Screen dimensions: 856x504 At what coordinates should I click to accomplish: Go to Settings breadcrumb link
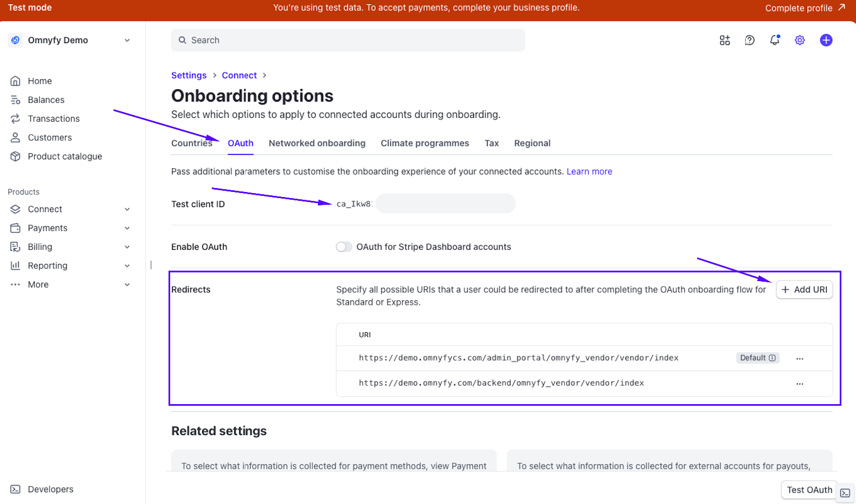[189, 75]
